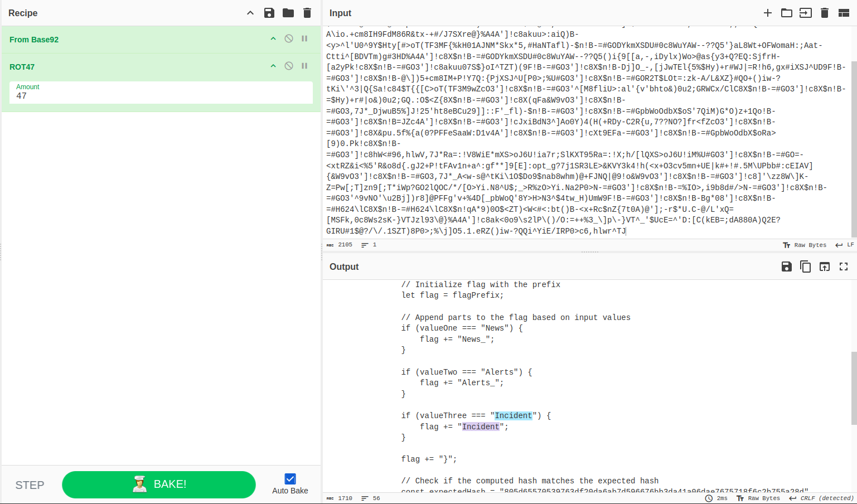Click output line count 56

[x=370, y=498]
